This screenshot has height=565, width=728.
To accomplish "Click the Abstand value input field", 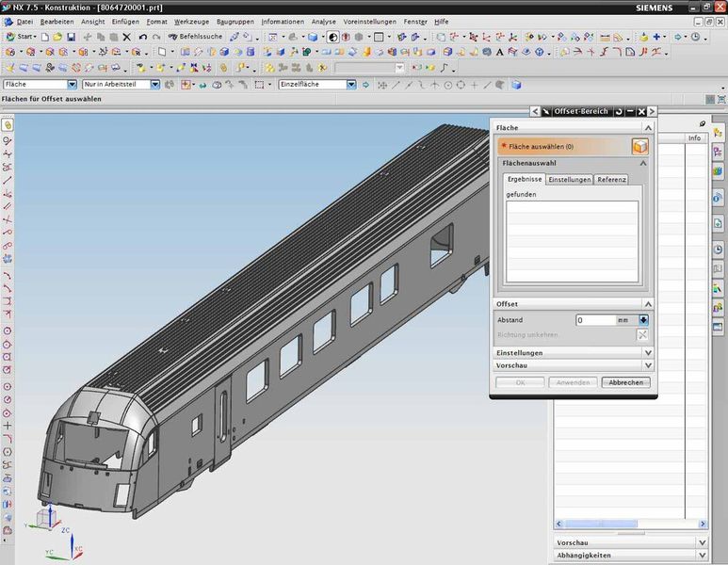I will tap(595, 320).
